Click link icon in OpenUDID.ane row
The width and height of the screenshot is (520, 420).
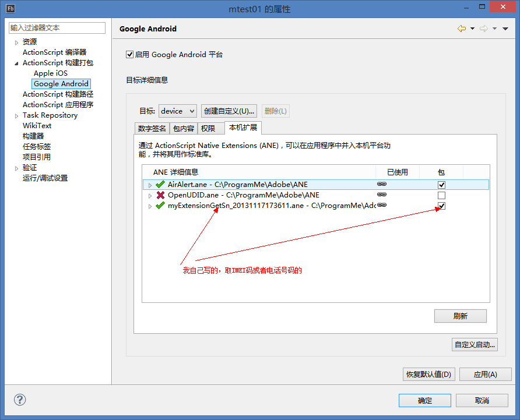(x=382, y=195)
